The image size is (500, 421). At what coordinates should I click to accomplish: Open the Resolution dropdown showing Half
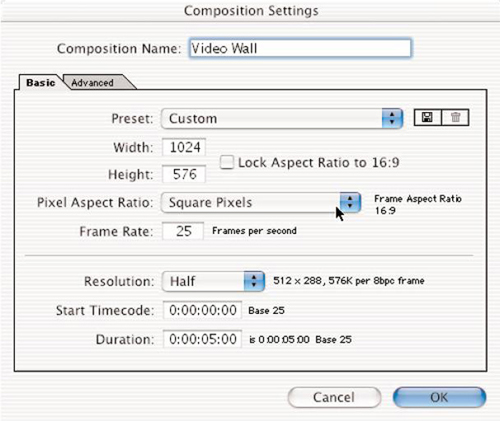pyautogui.click(x=214, y=281)
